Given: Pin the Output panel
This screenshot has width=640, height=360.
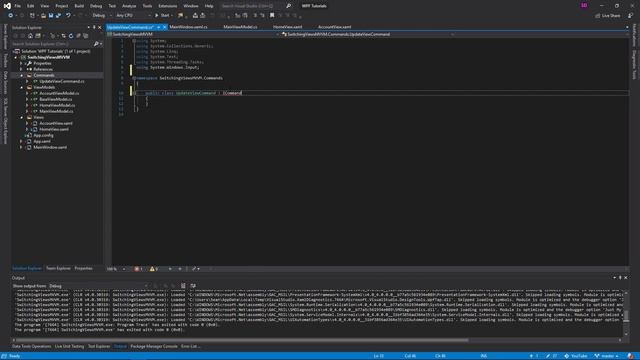Looking at the screenshot, I should pyautogui.click(x=620, y=278).
